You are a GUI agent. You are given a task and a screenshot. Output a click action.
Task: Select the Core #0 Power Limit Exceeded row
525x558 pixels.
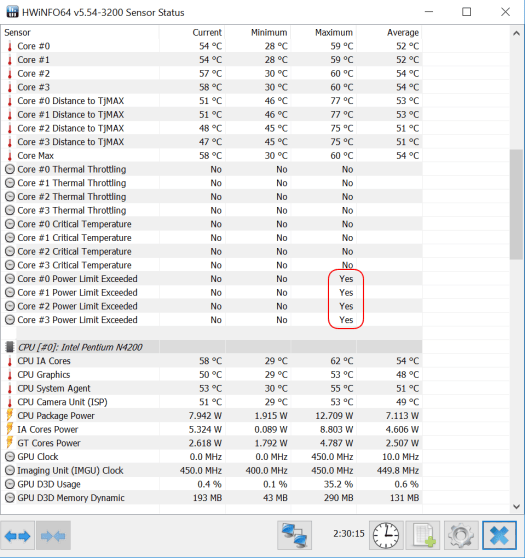(x=213, y=279)
